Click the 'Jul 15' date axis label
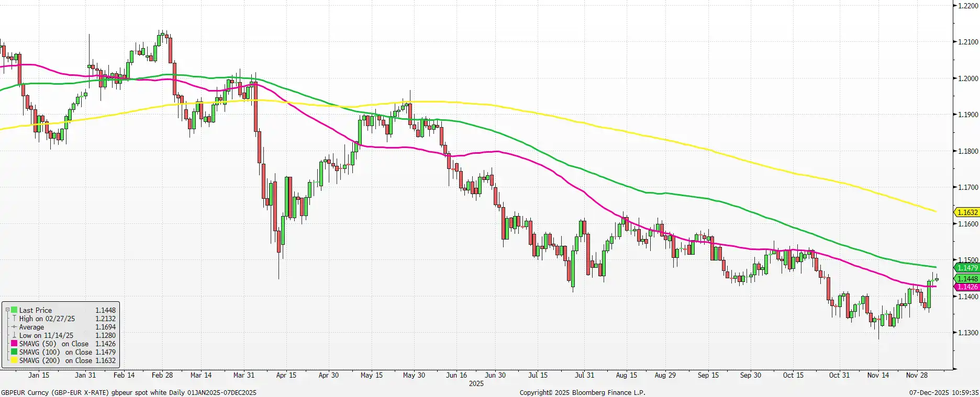 tap(538, 375)
